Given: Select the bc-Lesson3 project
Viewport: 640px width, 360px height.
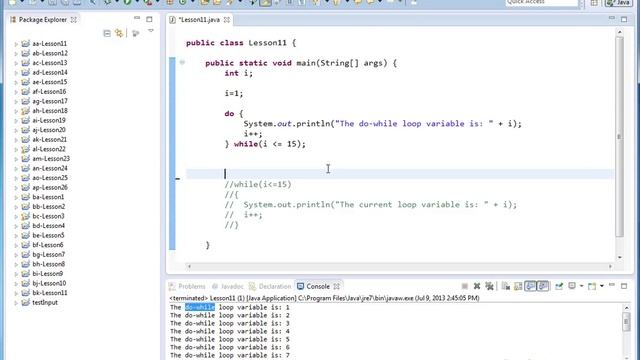Looking at the screenshot, I should pos(48,216).
